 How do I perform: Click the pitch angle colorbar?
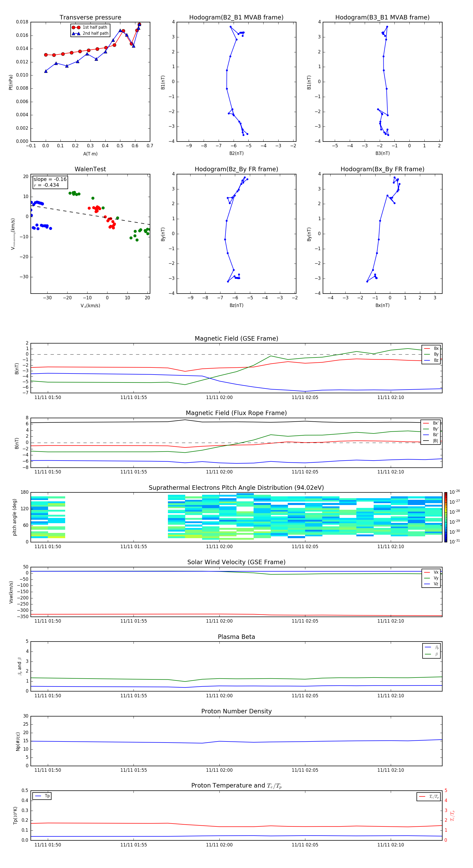click(446, 517)
